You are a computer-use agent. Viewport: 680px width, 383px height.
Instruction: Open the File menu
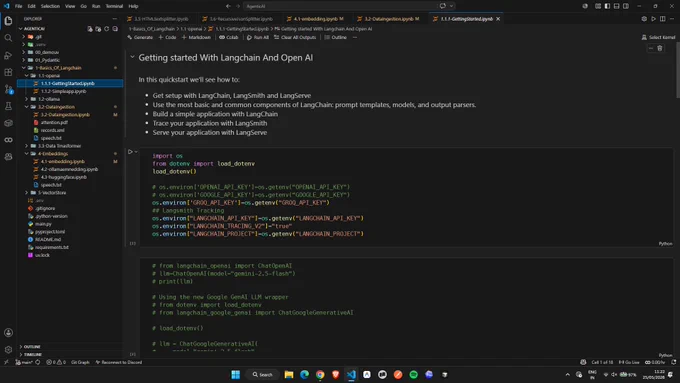(18, 6)
